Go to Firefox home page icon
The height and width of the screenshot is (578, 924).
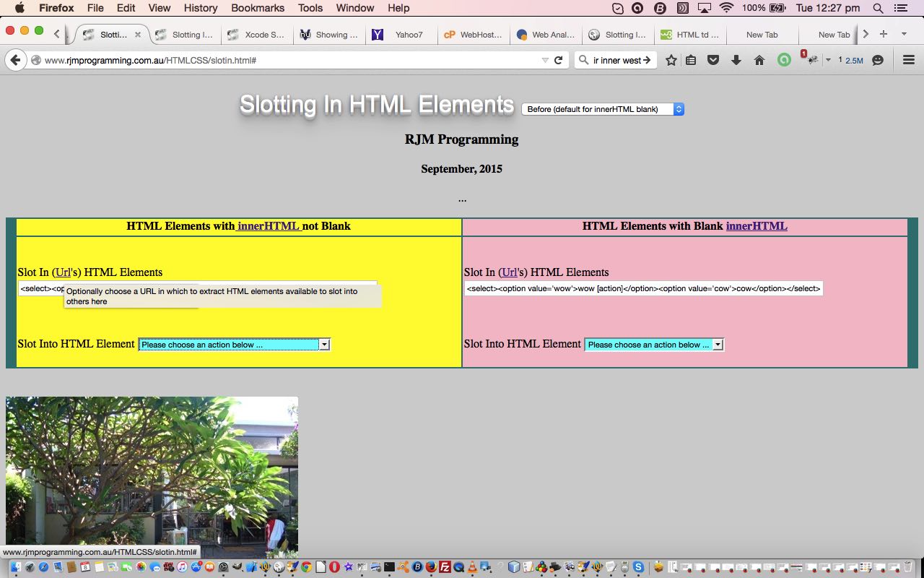point(759,60)
